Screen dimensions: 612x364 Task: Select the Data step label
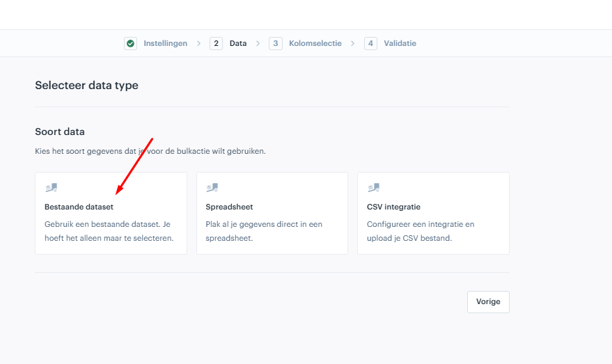point(237,43)
